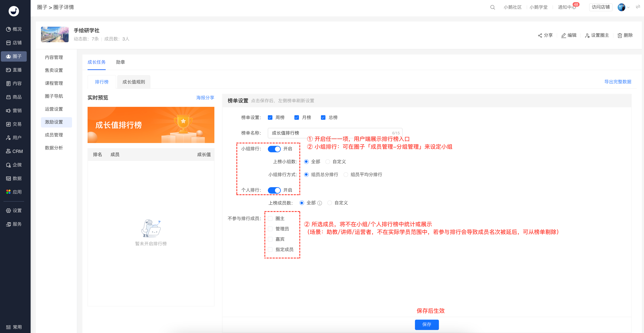The width and height of the screenshot is (644, 333).
Task: Open 课程管理 menu item
Action: (54, 83)
